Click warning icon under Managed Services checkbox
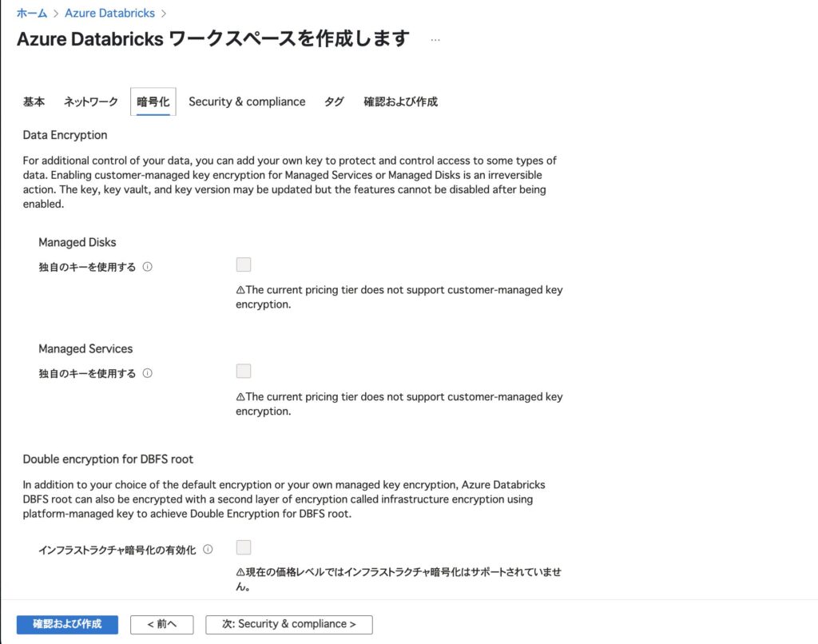Image resolution: width=818 pixels, height=644 pixels. point(240,396)
